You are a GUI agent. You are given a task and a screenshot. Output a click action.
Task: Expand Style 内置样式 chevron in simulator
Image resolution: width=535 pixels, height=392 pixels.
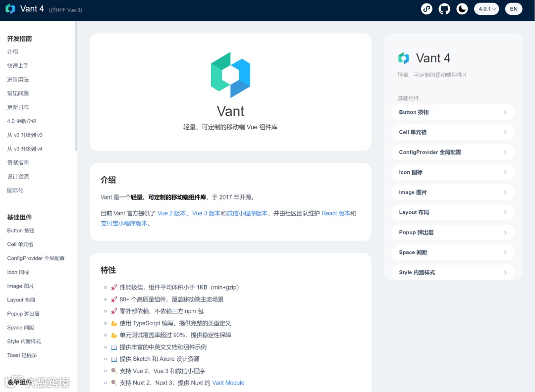(x=505, y=272)
